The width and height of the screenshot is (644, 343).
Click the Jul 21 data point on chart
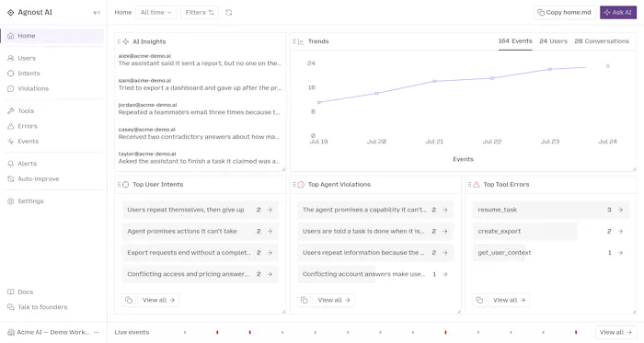[x=434, y=81]
